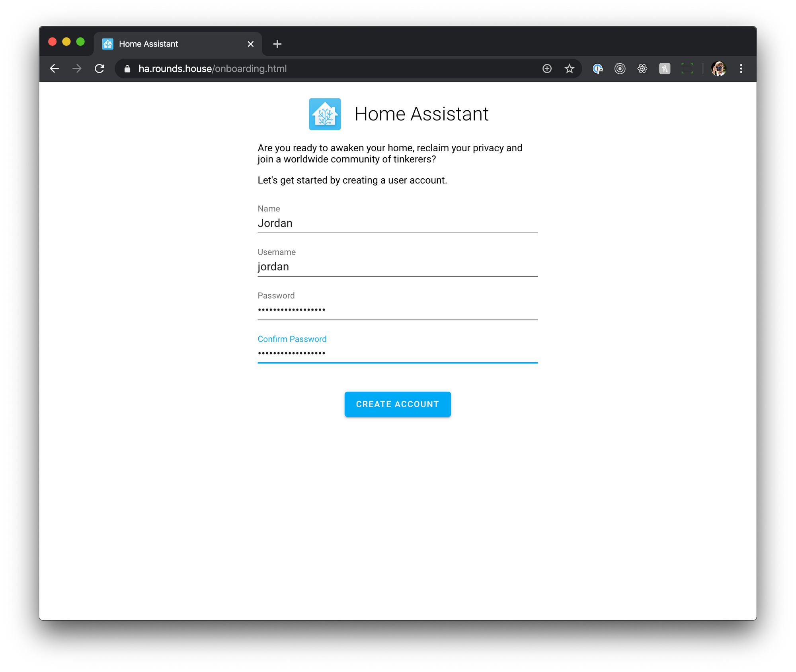Click the address bar URL
This screenshot has width=796, height=672.
tap(213, 68)
